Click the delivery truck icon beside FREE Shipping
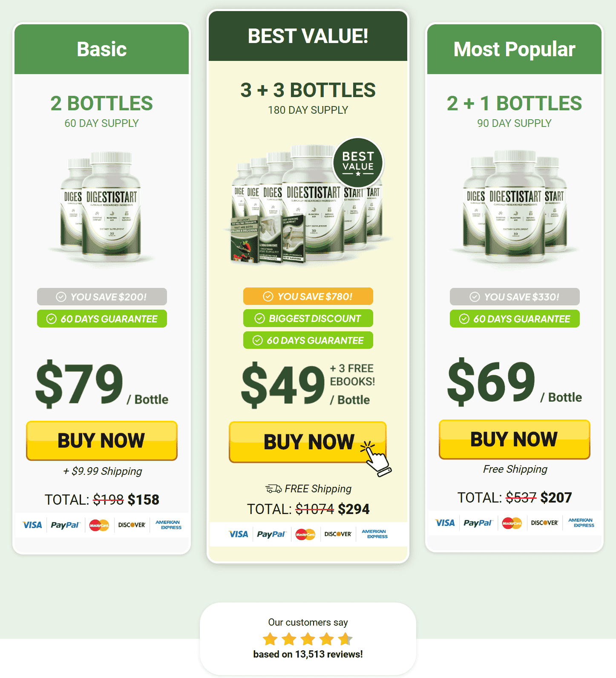 (273, 488)
